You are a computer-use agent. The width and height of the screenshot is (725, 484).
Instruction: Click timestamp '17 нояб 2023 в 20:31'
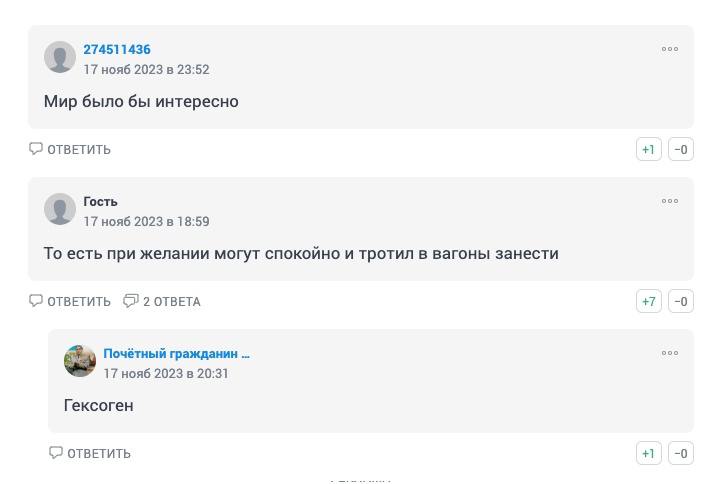click(166, 374)
